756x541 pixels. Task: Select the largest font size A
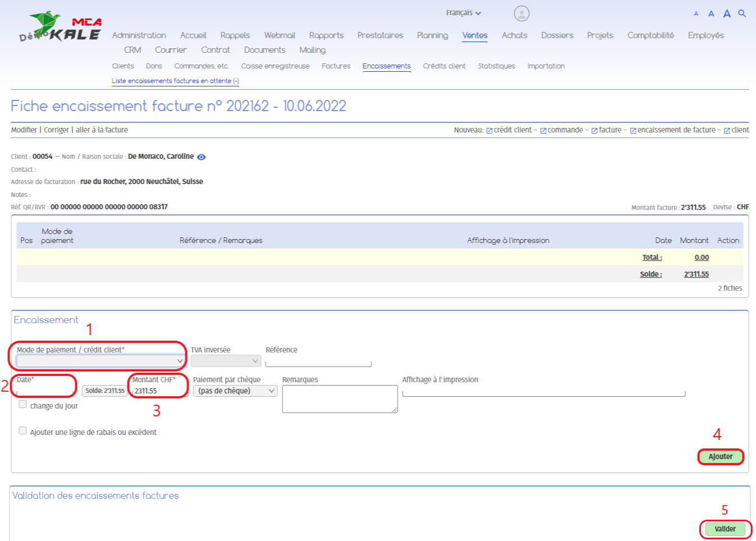[x=727, y=14]
